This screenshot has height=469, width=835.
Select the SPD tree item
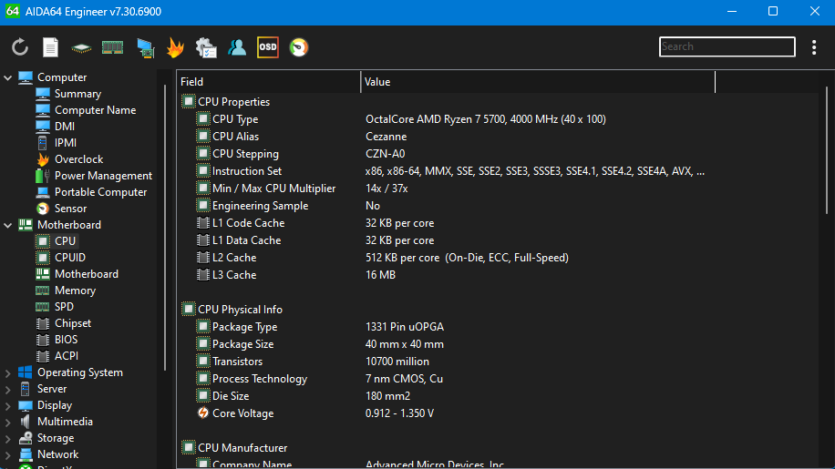click(x=63, y=307)
